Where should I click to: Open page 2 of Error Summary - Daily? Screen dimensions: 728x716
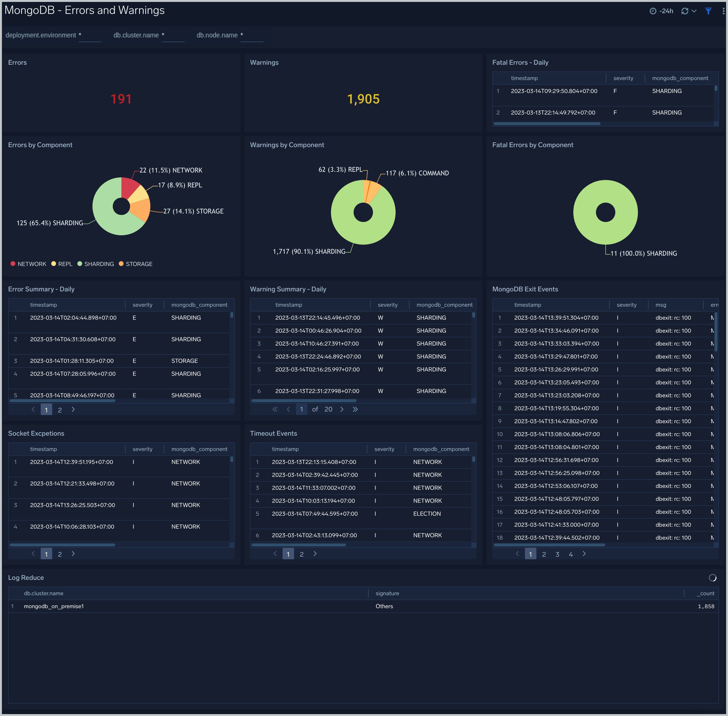tap(60, 410)
